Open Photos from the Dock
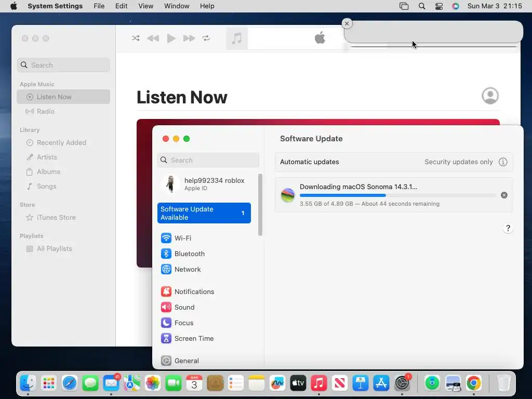The image size is (532, 399). (x=153, y=383)
